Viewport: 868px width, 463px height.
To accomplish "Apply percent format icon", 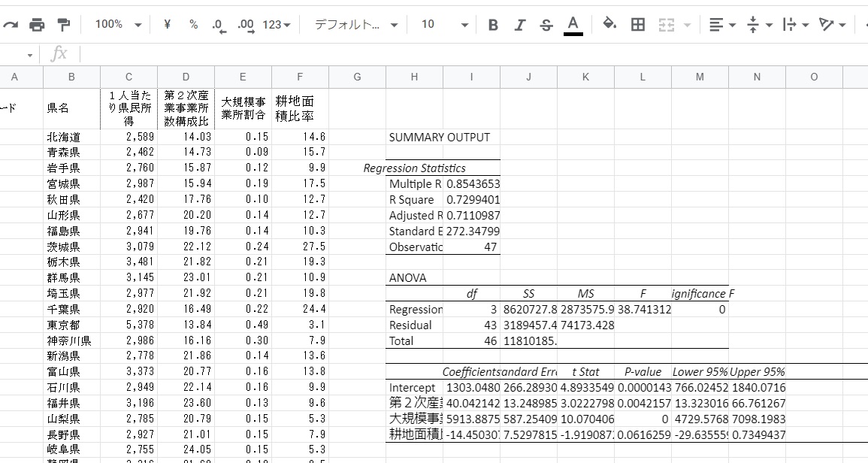I will [193, 24].
